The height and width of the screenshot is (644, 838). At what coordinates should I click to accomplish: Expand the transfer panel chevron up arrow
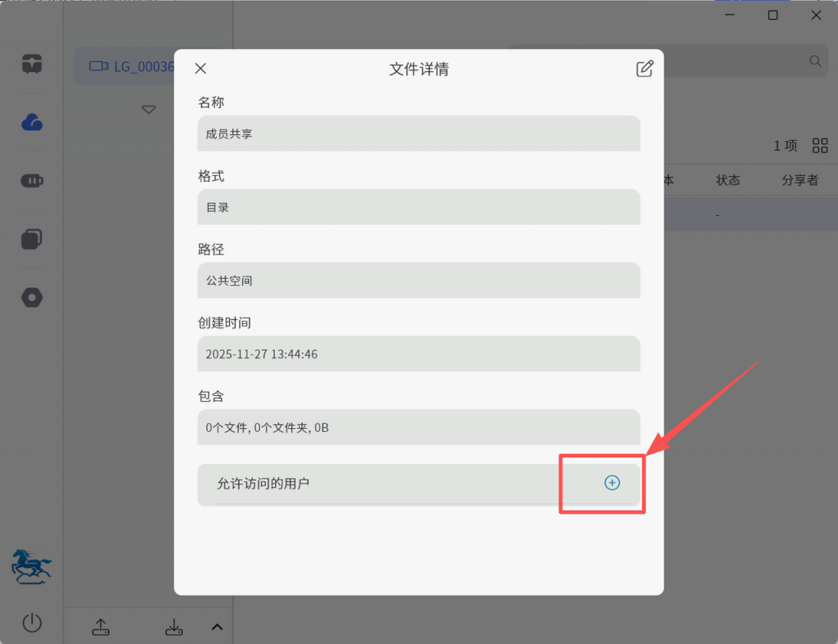click(x=217, y=627)
